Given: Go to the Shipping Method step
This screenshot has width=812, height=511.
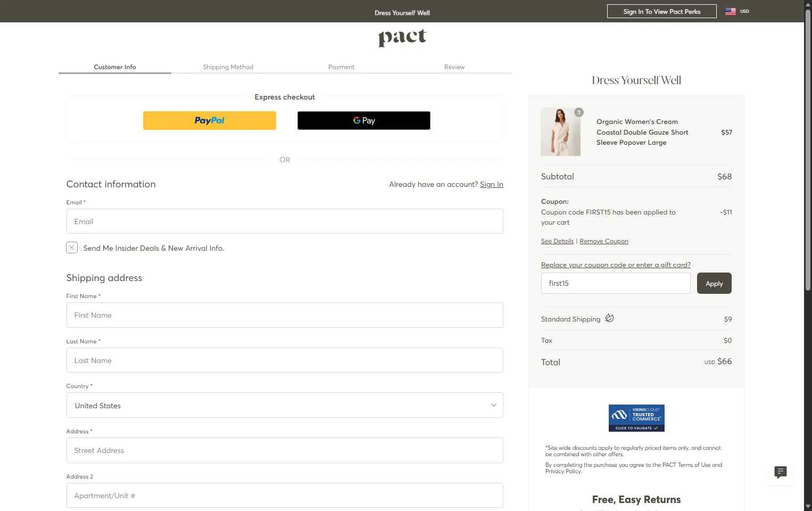Looking at the screenshot, I should [228, 67].
